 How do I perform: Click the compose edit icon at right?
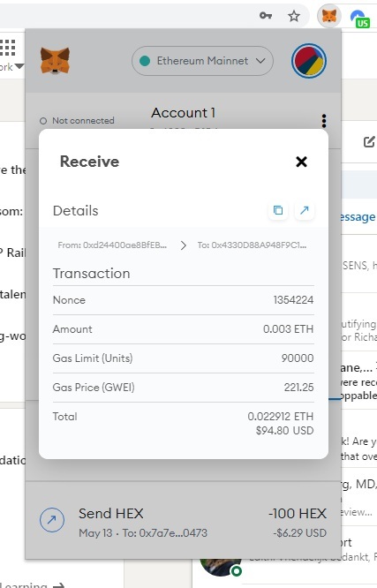[x=369, y=141]
